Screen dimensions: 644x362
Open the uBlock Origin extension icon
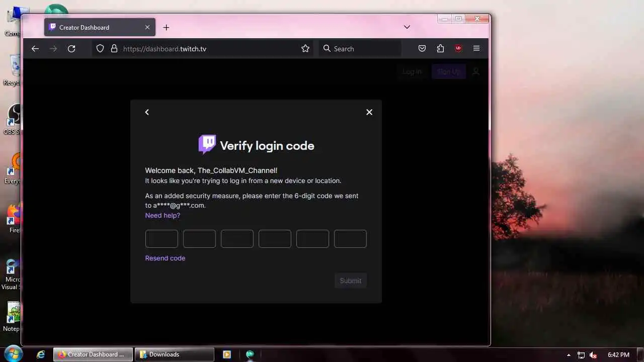(x=458, y=49)
